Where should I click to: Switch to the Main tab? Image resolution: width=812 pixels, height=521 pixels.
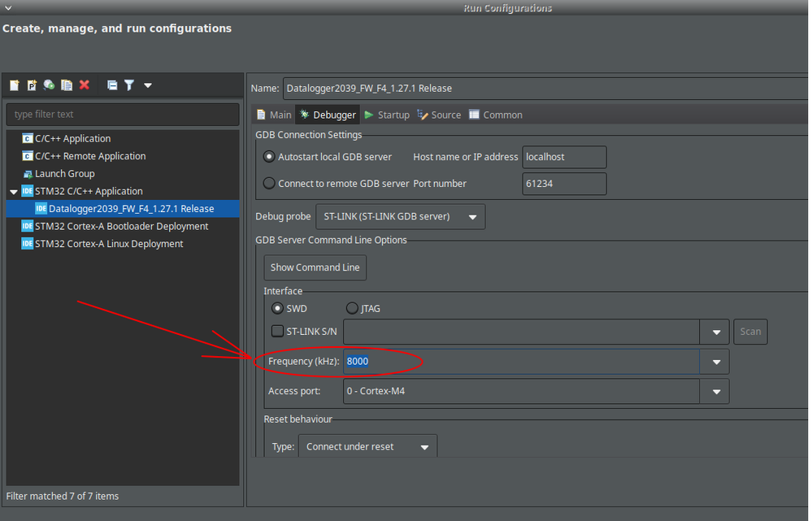[x=275, y=115]
